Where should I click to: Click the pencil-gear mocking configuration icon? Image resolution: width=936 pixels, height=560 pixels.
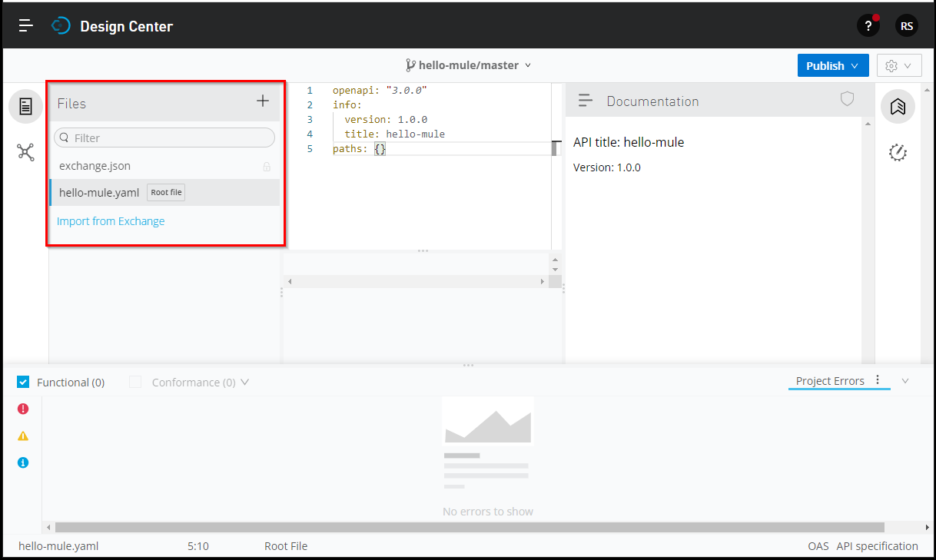pyautogui.click(x=898, y=152)
